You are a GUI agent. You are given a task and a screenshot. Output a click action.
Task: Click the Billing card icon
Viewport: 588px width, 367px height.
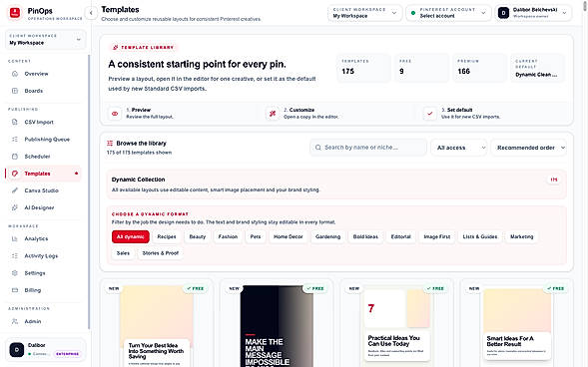coord(15,290)
